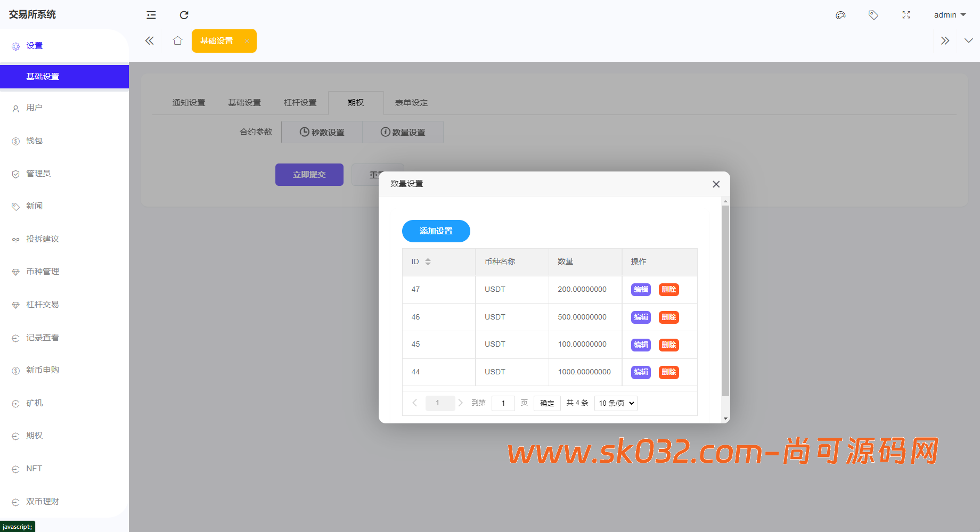Viewport: 980px width, 532px height.
Task: Open 矿机 mining section in sidebar
Action: point(34,403)
